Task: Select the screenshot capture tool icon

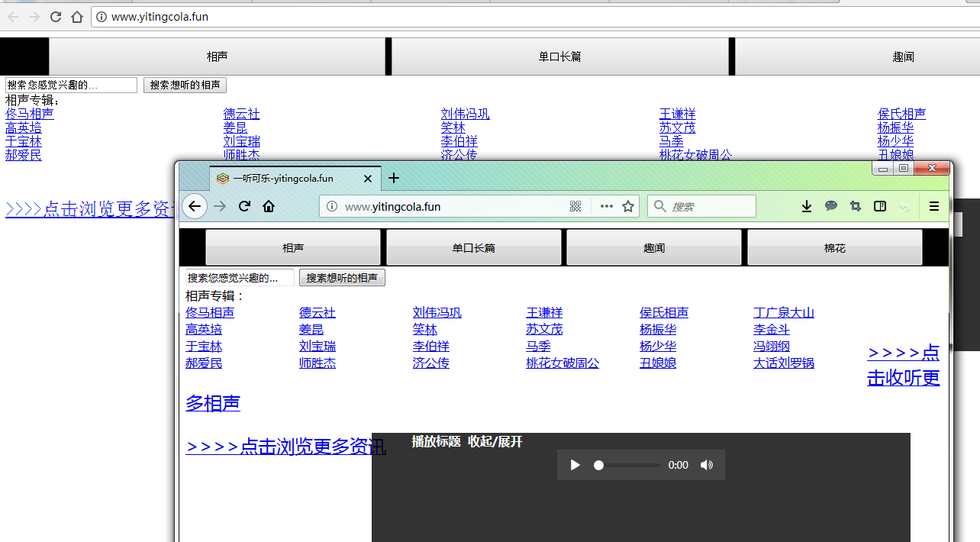Action: [x=856, y=206]
